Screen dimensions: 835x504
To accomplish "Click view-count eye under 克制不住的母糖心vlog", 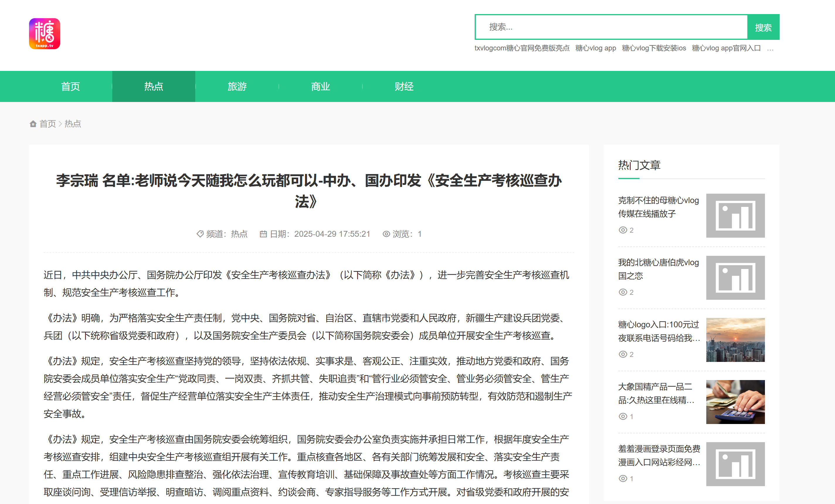I will tap(622, 230).
